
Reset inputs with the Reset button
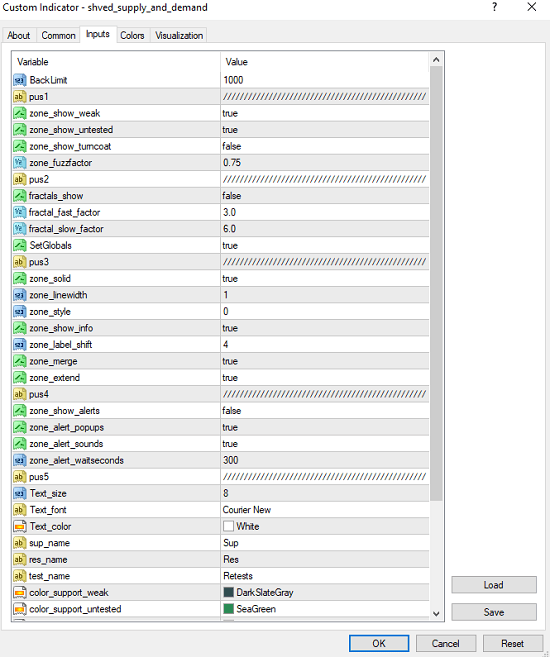[x=513, y=643]
